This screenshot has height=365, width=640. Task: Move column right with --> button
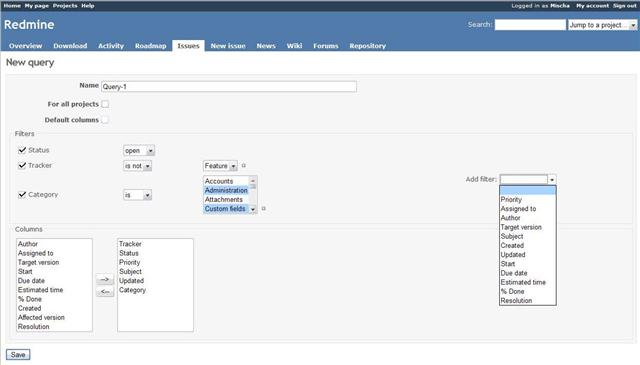tap(104, 280)
